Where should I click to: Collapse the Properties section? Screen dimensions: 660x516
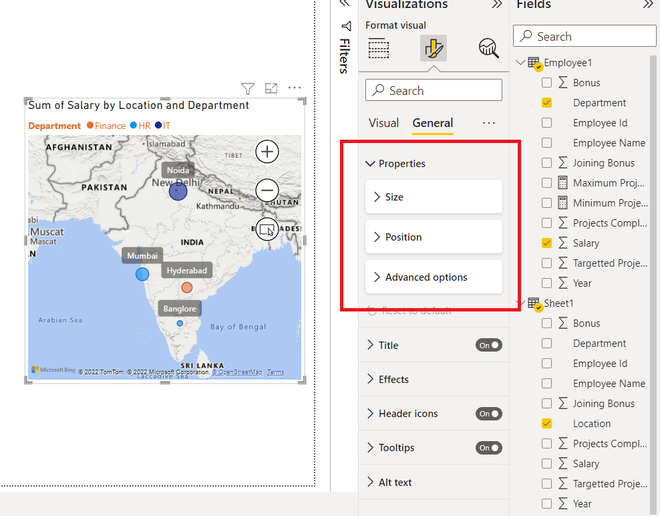[370, 163]
